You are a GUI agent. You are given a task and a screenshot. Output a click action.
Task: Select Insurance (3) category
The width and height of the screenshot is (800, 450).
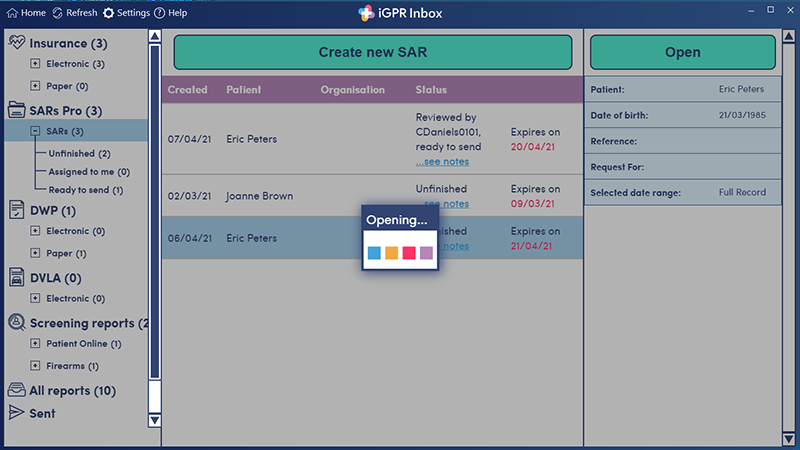tap(68, 43)
